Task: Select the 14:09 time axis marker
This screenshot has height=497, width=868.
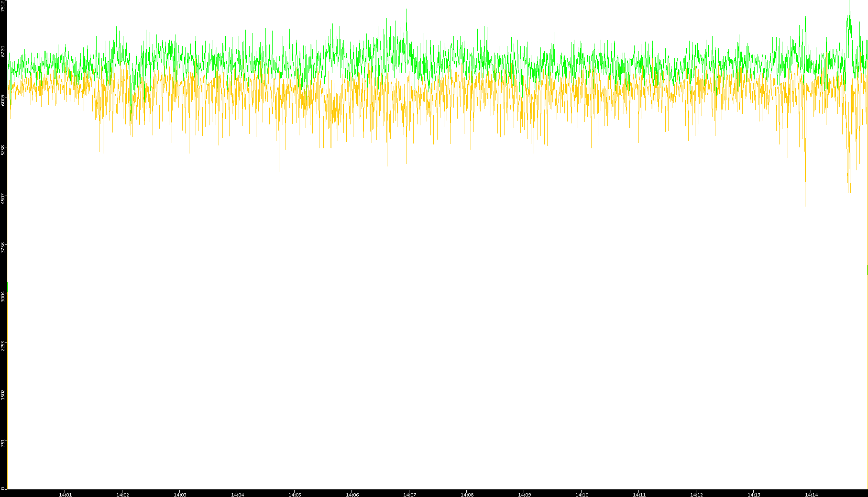Action: coord(524,494)
